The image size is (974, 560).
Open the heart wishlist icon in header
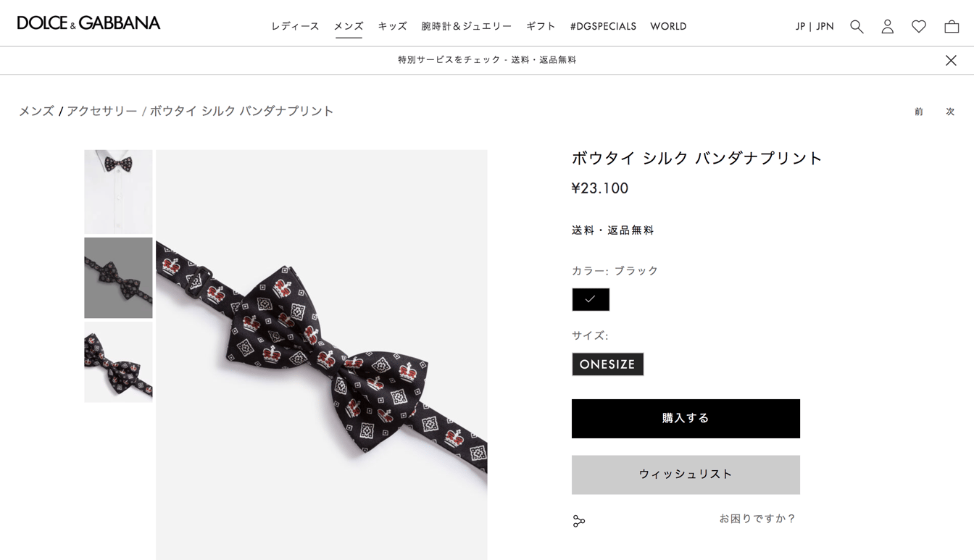(x=919, y=27)
